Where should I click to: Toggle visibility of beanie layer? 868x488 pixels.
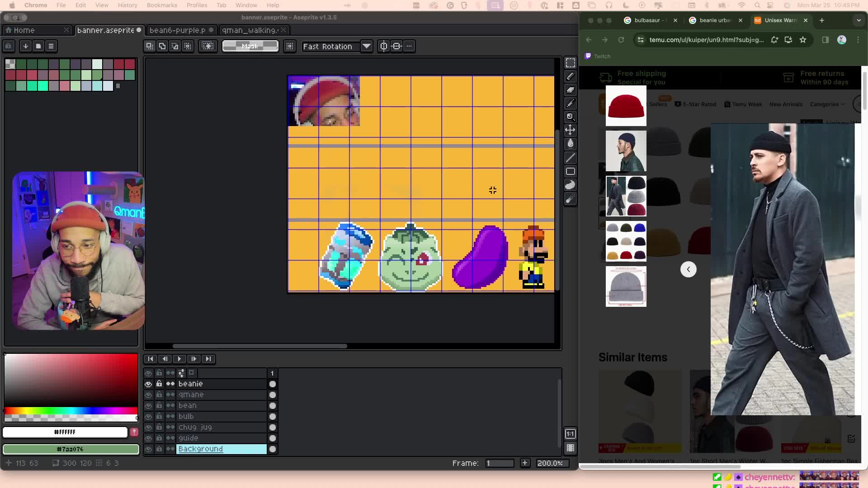point(148,384)
